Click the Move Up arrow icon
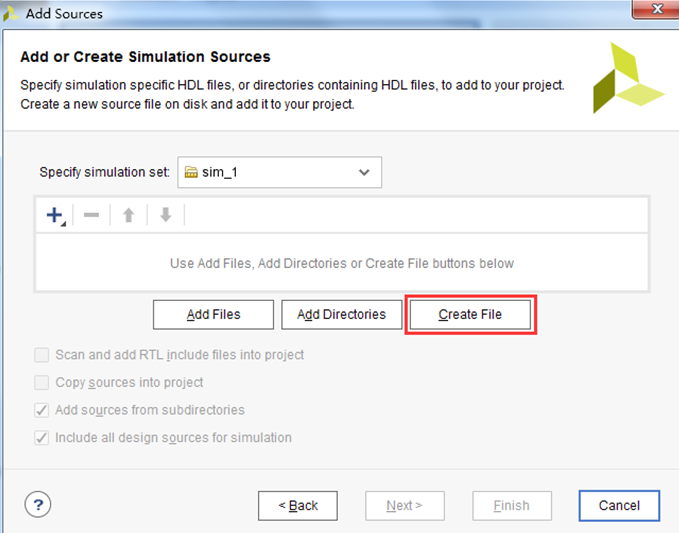 [129, 215]
